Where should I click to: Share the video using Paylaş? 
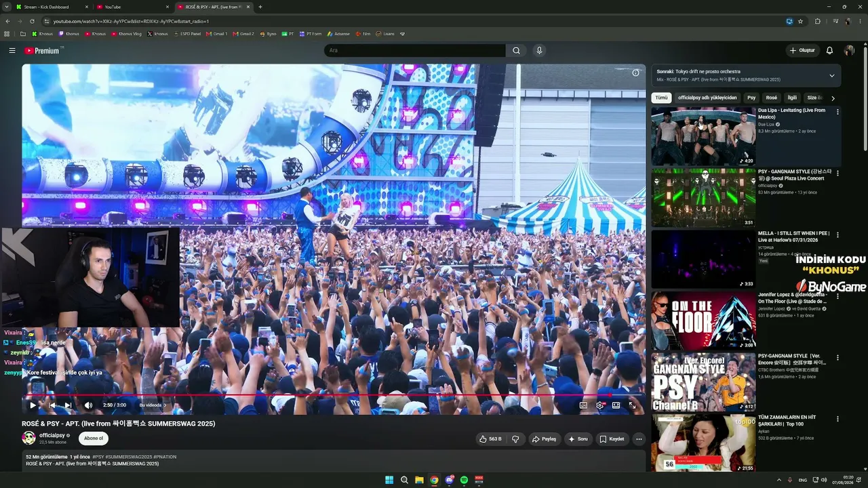pos(544,439)
